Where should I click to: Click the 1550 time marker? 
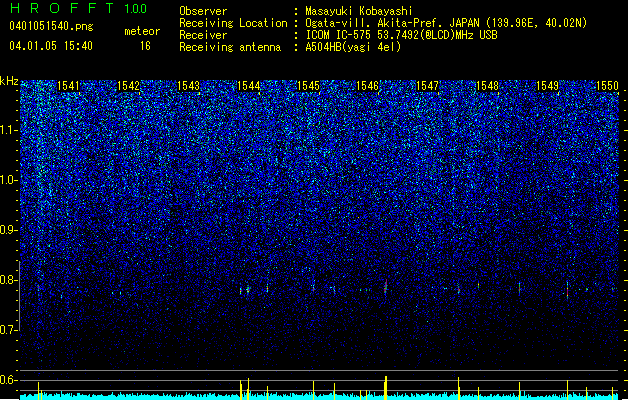pyautogui.click(x=607, y=86)
